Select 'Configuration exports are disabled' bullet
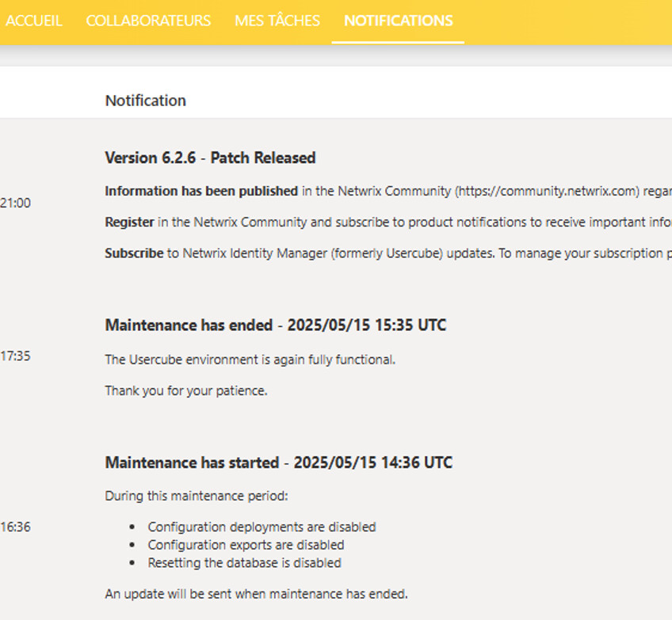 tap(246, 545)
